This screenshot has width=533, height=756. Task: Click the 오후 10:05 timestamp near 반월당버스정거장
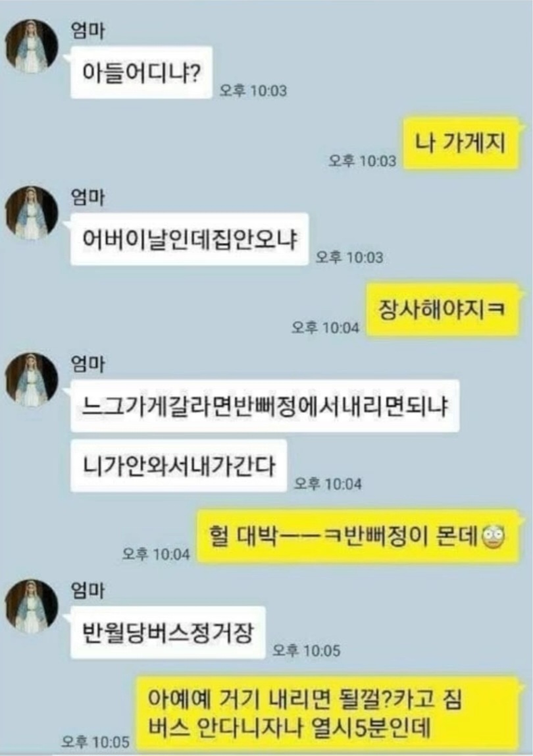pos(307,651)
